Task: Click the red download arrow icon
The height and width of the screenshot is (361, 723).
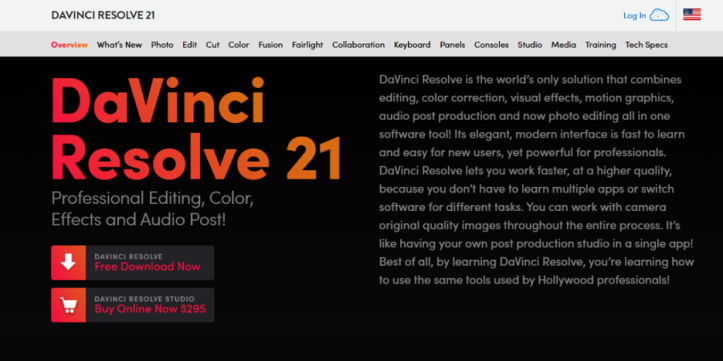Action: [68, 263]
